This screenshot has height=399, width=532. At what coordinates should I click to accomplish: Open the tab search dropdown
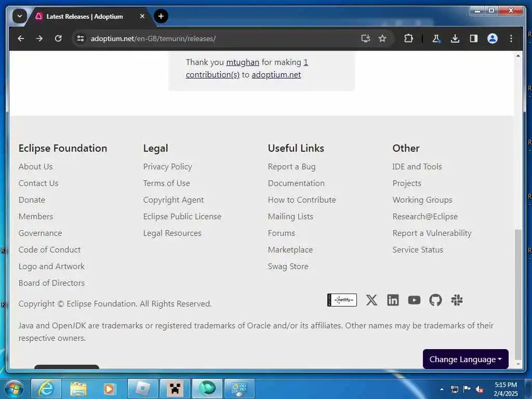20,16
